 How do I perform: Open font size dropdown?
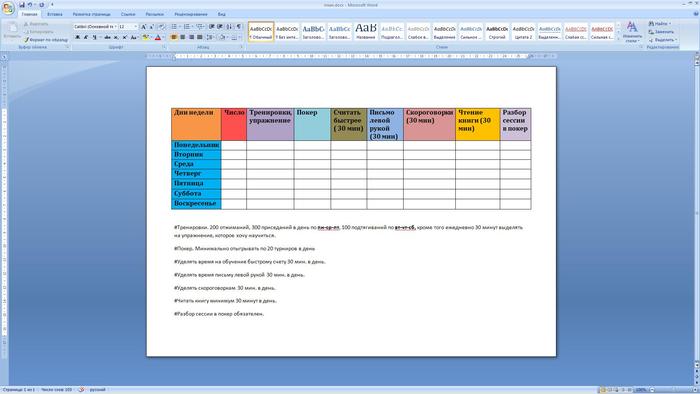point(136,27)
